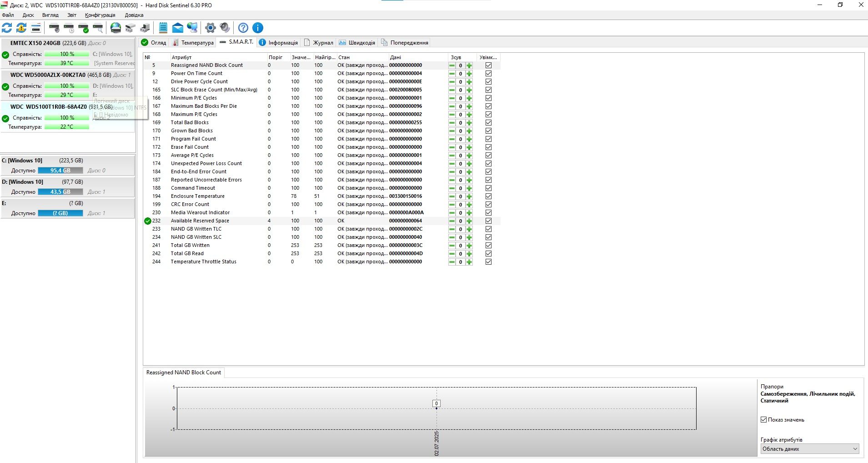
Task: Select the WDC WD5000AZLX-00K2TA0 disk entry
Action: click(x=68, y=86)
